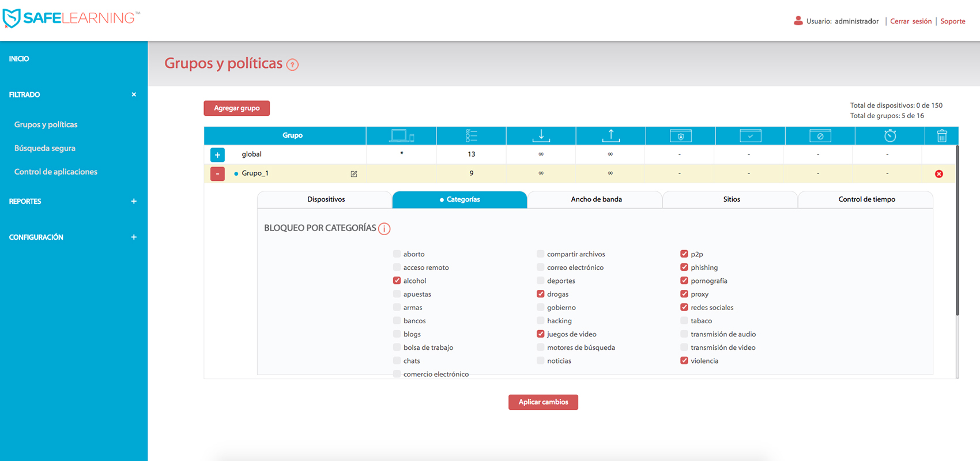
Task: Click the edit icon next to Grupo_1
Action: click(x=354, y=173)
